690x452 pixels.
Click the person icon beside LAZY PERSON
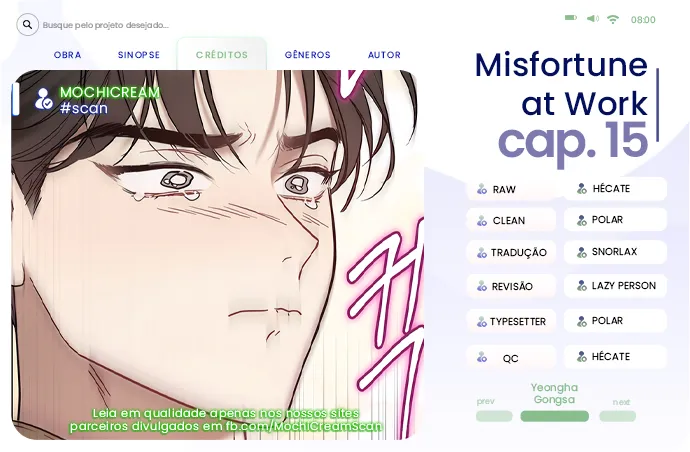582,286
